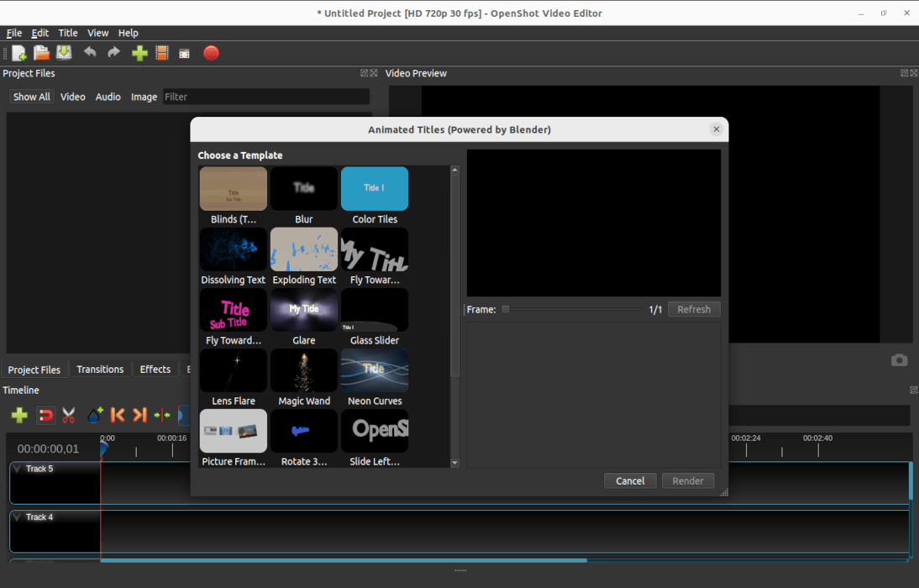The width and height of the screenshot is (919, 588).
Task: Click the Undo icon
Action: (x=90, y=52)
